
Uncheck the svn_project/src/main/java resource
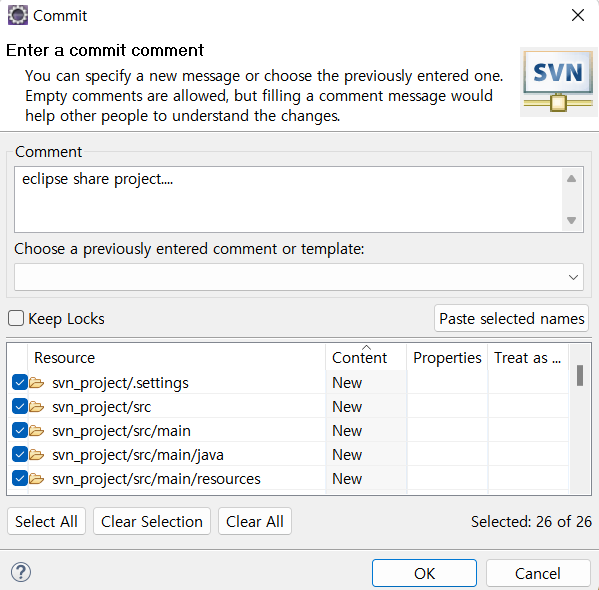tap(19, 455)
